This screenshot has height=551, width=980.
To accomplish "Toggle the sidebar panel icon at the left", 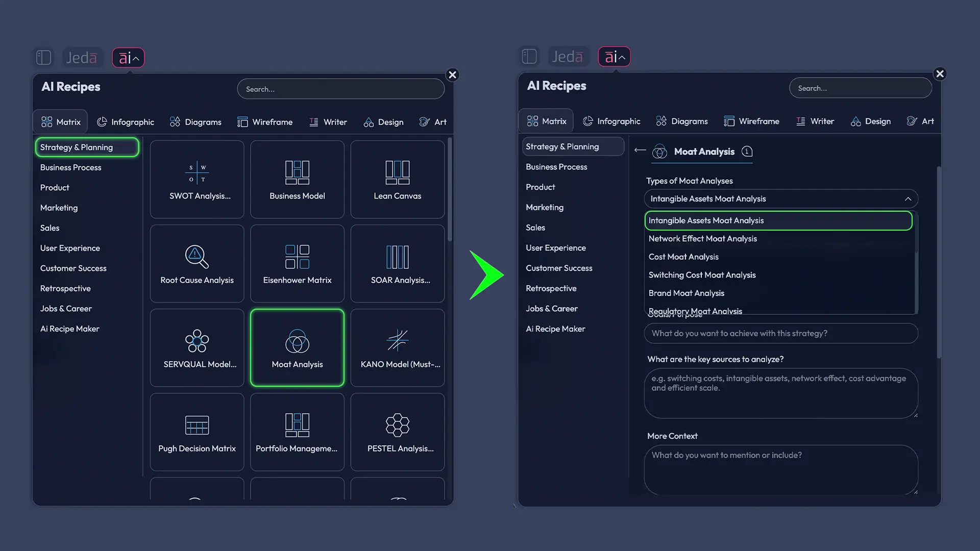I will 43,58.
